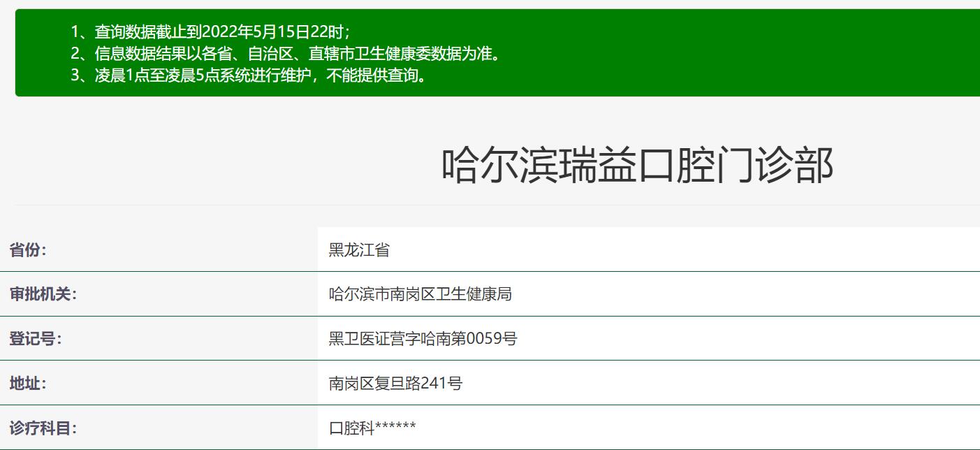This screenshot has width=980, height=450.
Task: Click notice line about 卫生健康委数据为准
Action: point(287,53)
